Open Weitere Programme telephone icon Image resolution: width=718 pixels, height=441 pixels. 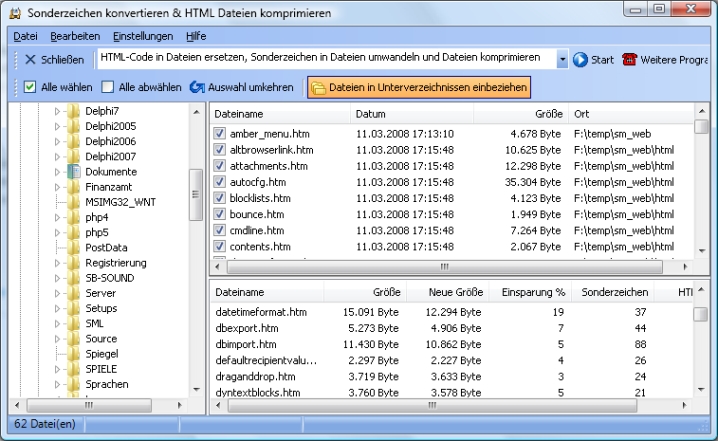630,60
